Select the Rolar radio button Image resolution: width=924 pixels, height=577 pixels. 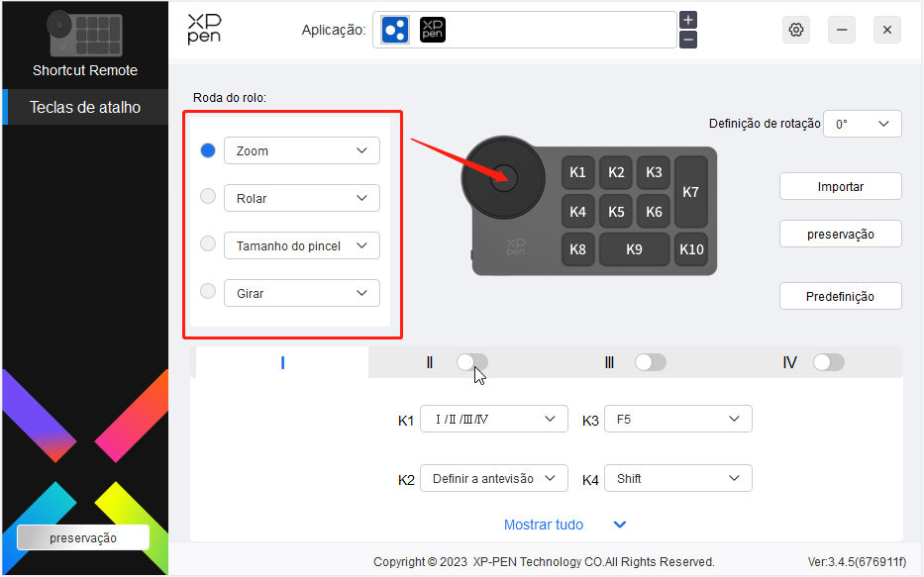coord(208,197)
